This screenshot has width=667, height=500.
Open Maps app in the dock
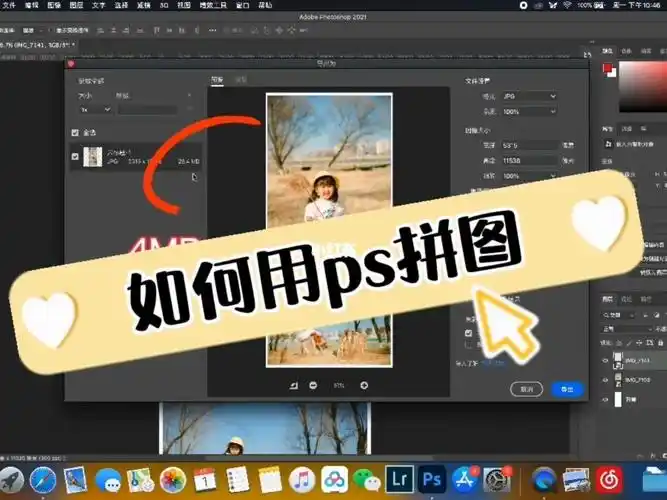click(140, 480)
